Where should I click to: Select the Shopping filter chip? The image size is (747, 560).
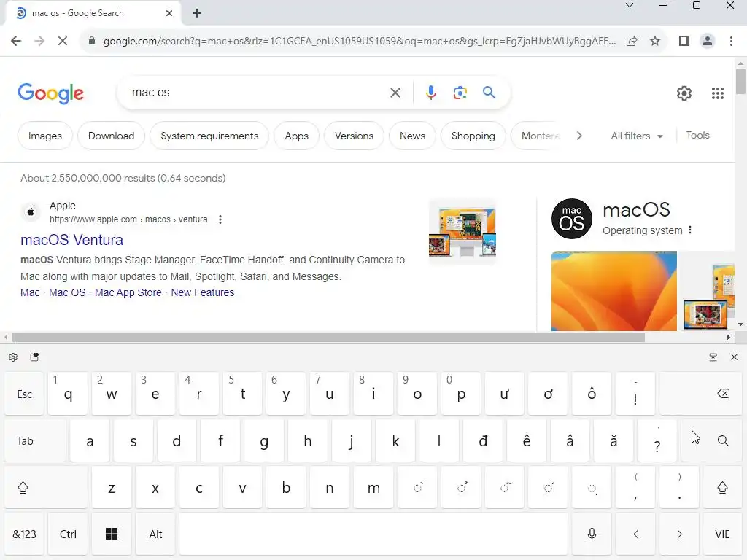tap(473, 136)
